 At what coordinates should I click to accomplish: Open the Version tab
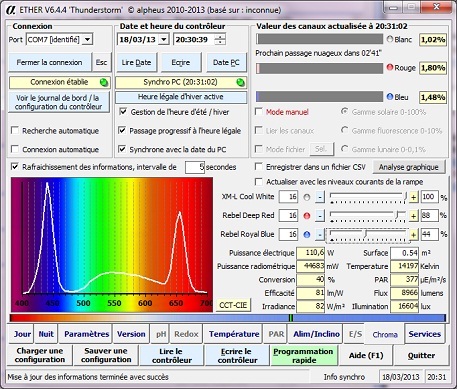[131, 334]
